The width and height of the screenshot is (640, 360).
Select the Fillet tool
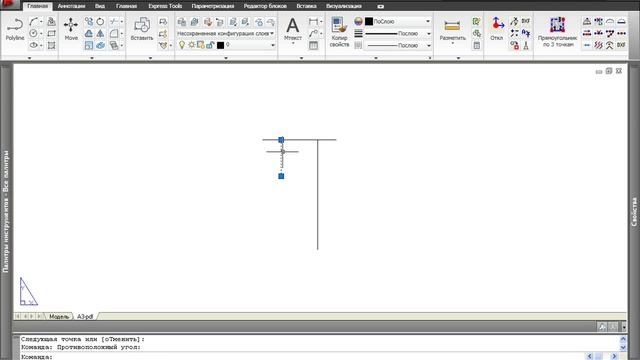pyautogui.click(x=114, y=33)
